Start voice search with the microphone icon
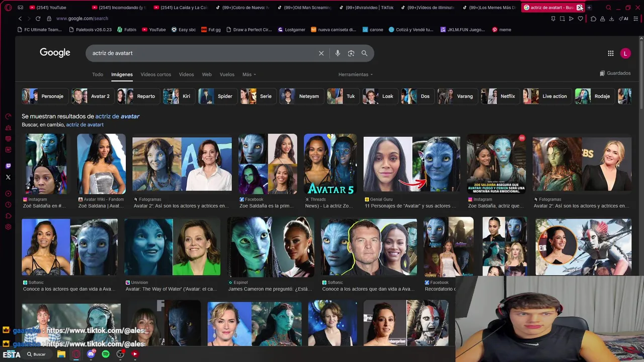Viewport: 644px width, 362px height. 338,53
